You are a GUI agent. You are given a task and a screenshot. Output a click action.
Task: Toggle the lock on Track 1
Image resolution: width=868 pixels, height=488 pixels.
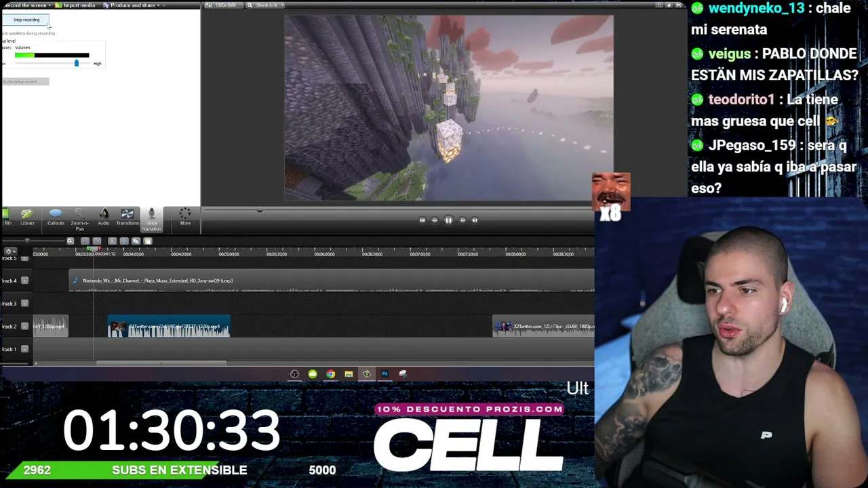click(25, 349)
